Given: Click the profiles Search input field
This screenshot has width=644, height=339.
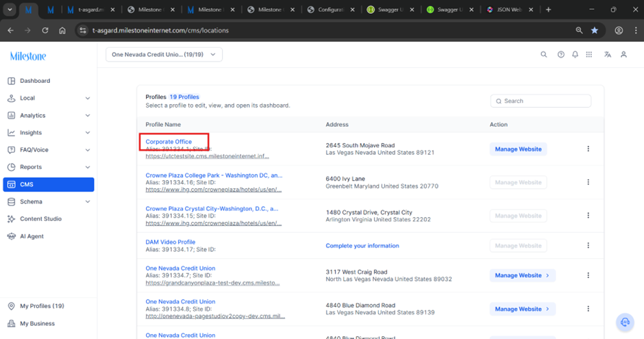Looking at the screenshot, I should [541, 101].
